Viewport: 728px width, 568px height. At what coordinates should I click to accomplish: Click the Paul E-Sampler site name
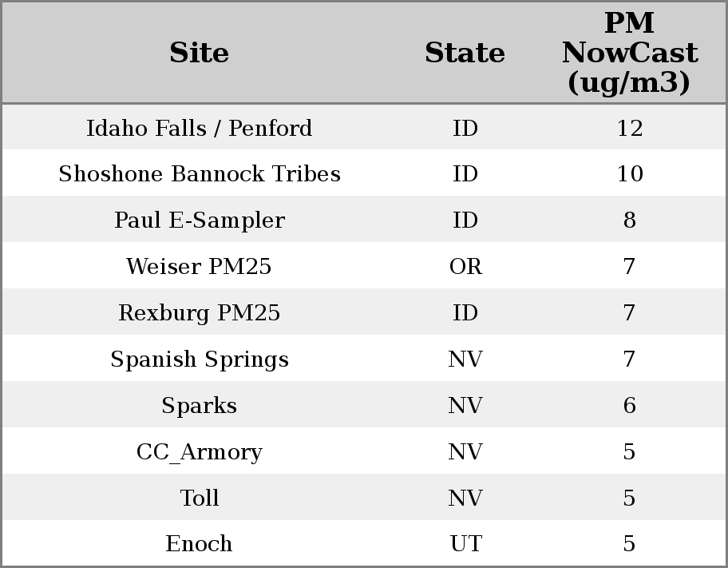(200, 220)
